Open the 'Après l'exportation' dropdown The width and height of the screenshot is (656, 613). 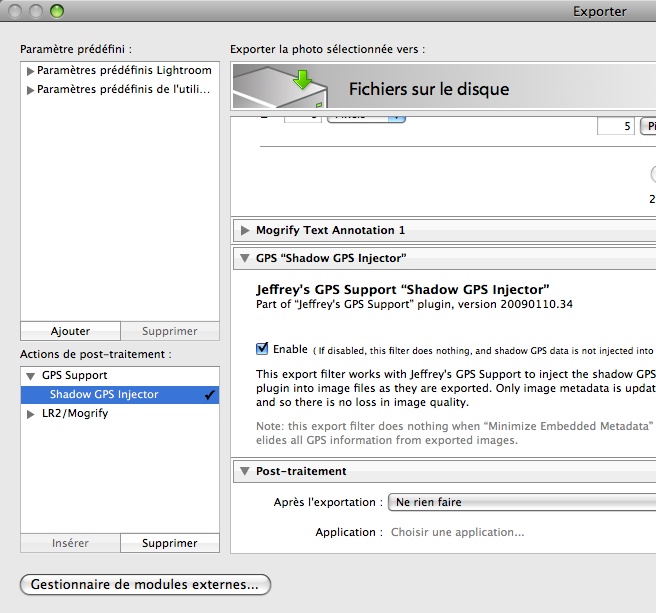522,502
